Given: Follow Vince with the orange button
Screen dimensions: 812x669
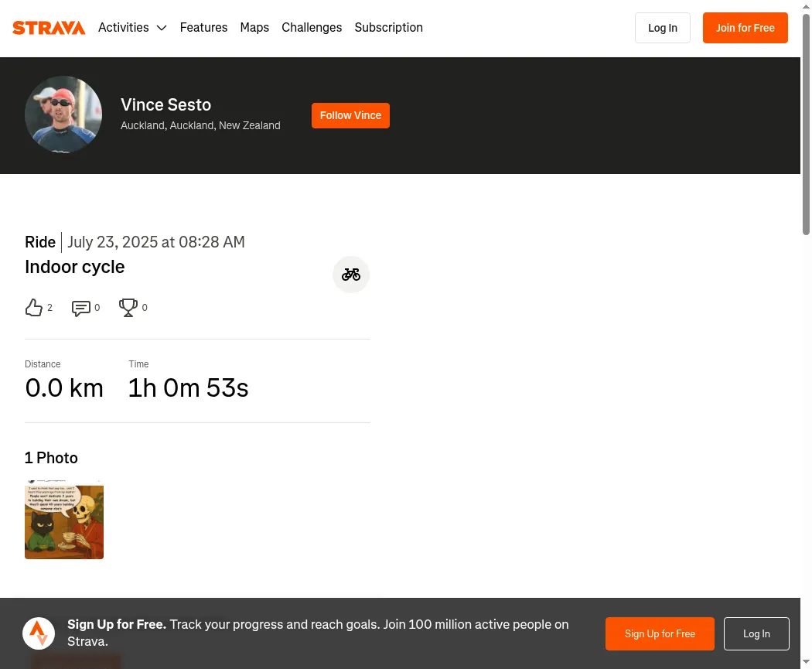Looking at the screenshot, I should (x=350, y=115).
